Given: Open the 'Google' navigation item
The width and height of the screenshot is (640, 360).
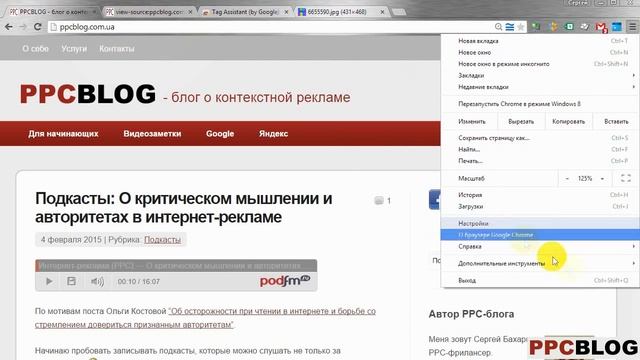Looking at the screenshot, I should click(x=220, y=133).
